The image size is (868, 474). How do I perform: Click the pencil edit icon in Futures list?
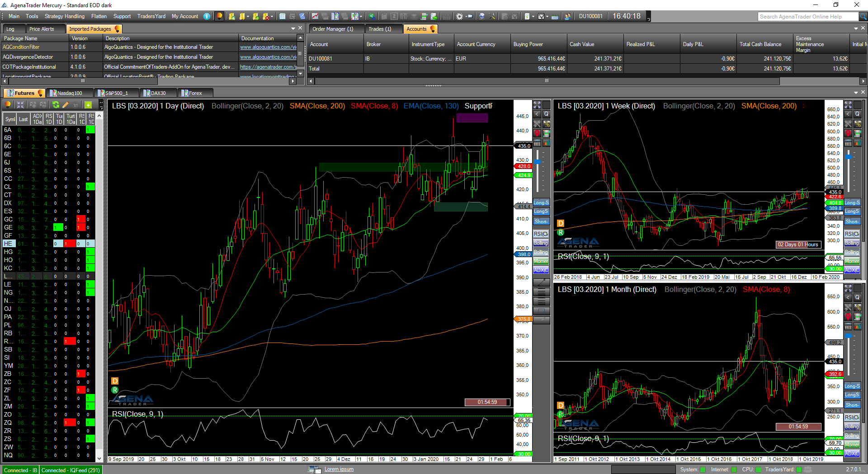66,105
